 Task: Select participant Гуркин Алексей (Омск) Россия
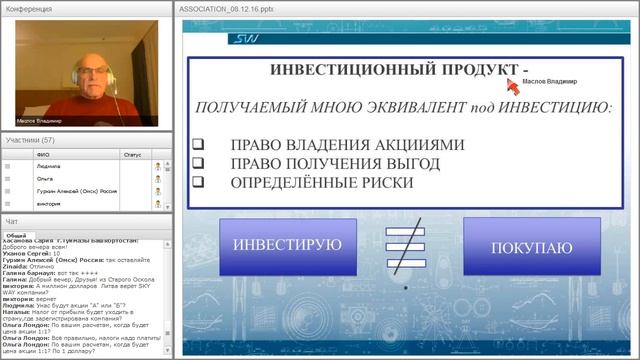[76, 191]
